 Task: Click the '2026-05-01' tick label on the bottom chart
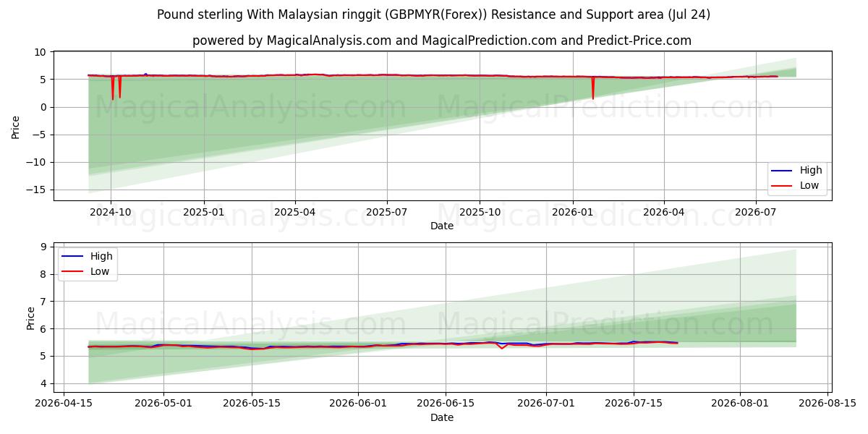coord(163,404)
